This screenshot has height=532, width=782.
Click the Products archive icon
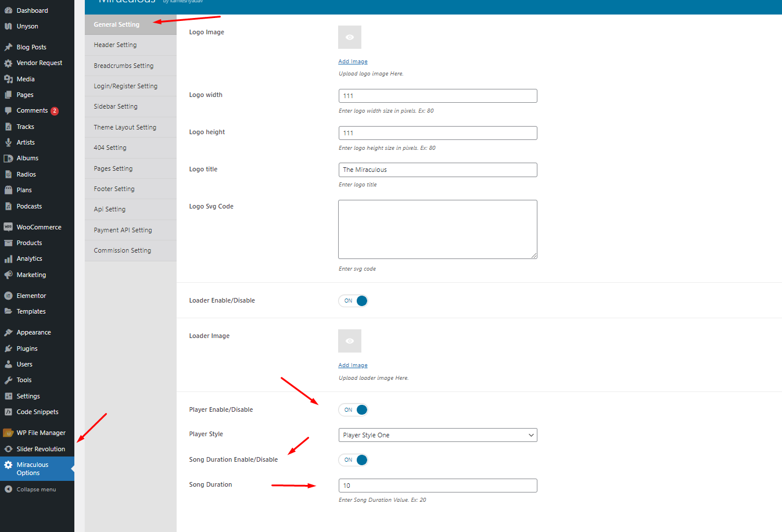click(x=8, y=243)
